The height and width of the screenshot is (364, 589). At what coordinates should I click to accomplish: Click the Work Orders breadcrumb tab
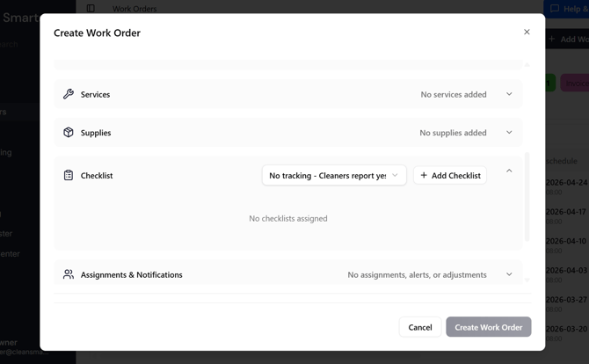click(x=135, y=9)
